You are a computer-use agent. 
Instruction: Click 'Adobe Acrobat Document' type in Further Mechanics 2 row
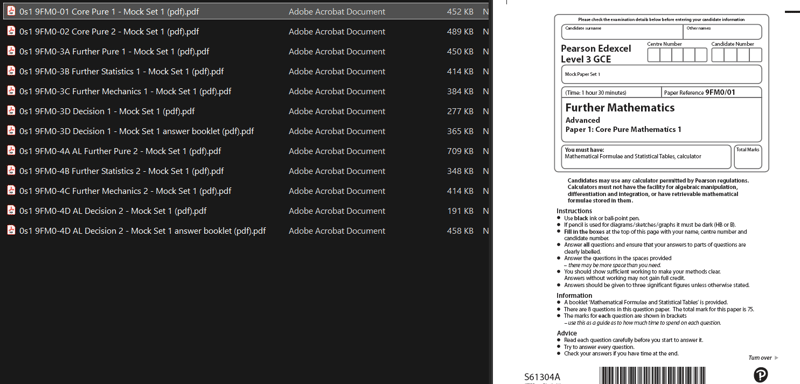pos(337,191)
